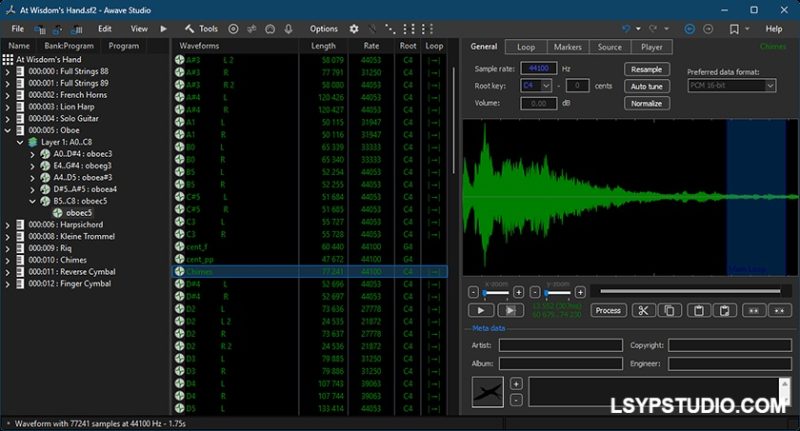
Task: Click the Normalize button
Action: [x=646, y=104]
